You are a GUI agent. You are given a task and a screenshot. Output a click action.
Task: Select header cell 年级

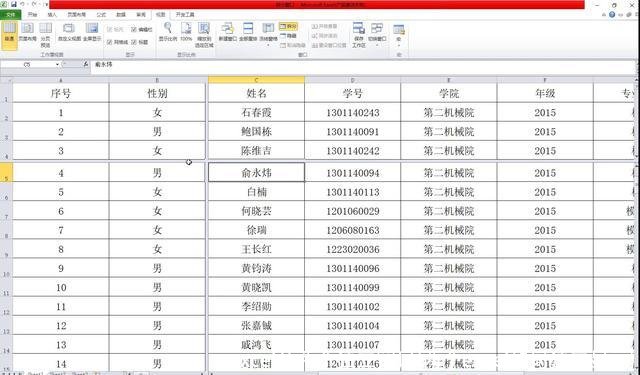[x=545, y=93]
